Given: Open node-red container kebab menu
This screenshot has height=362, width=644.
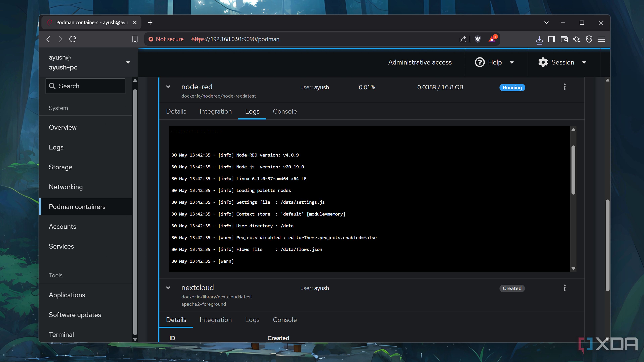Looking at the screenshot, I should pyautogui.click(x=564, y=87).
